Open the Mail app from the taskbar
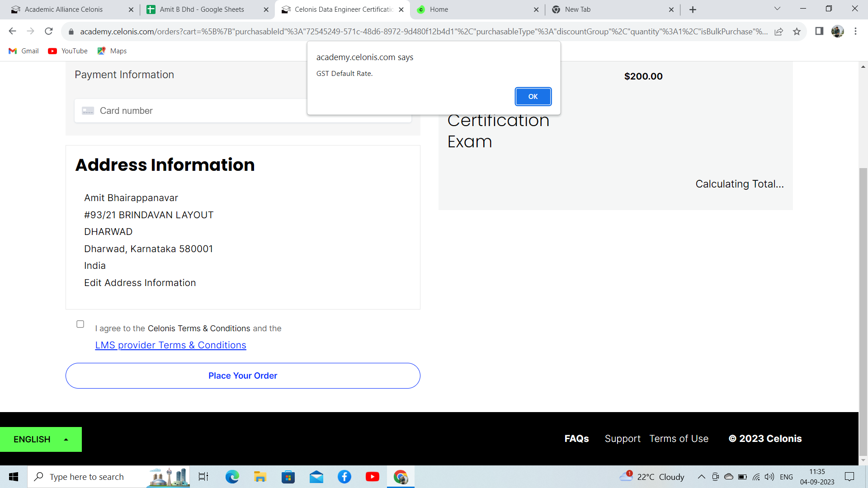This screenshot has height=488, width=868. 316,477
